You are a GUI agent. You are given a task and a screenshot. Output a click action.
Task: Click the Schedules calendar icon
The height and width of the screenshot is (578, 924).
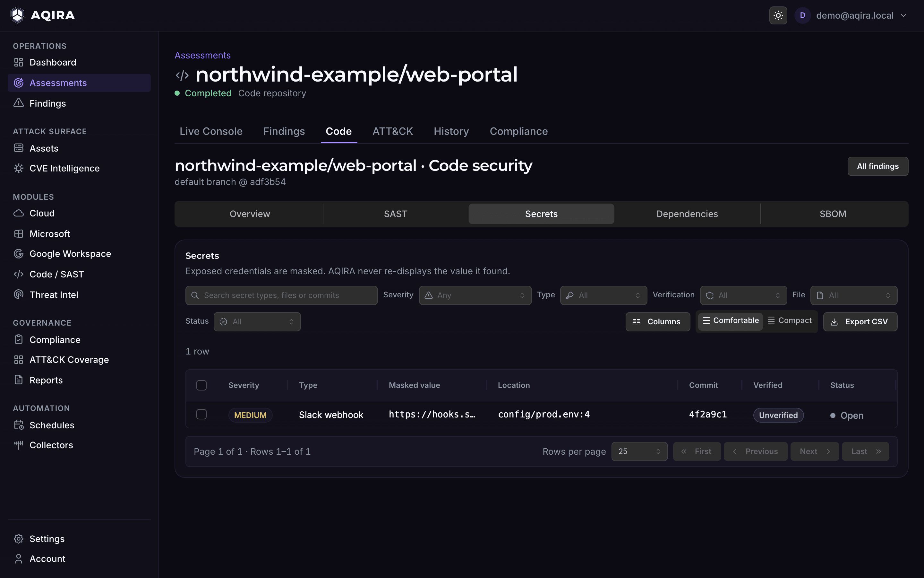tap(18, 425)
